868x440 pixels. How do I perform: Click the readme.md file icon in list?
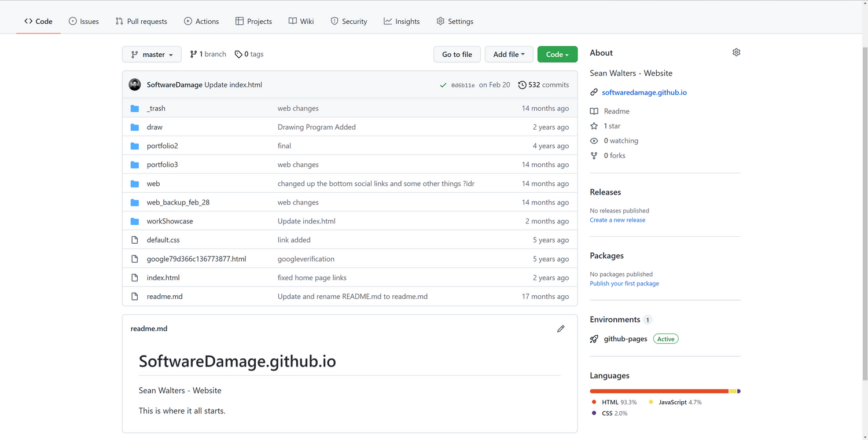(x=135, y=296)
